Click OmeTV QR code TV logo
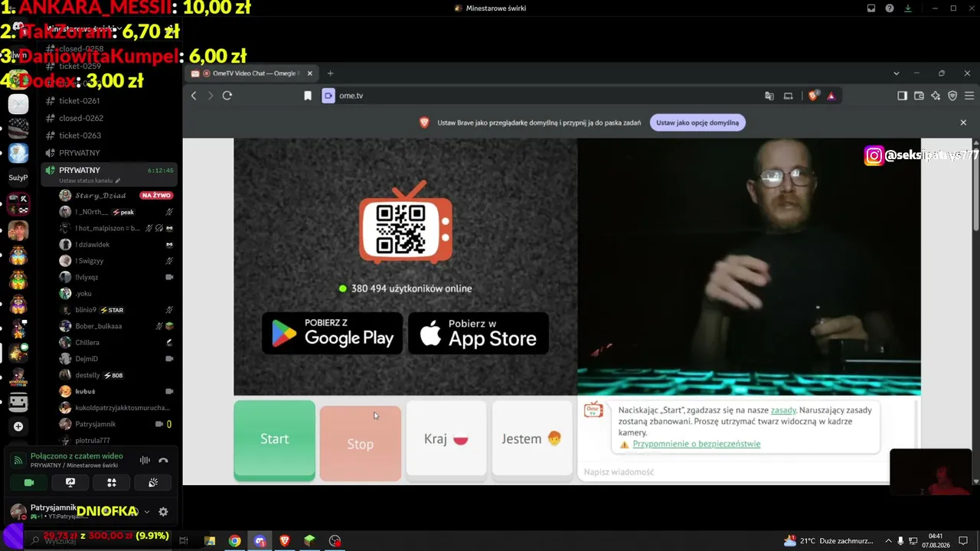980x551 pixels. 406,223
